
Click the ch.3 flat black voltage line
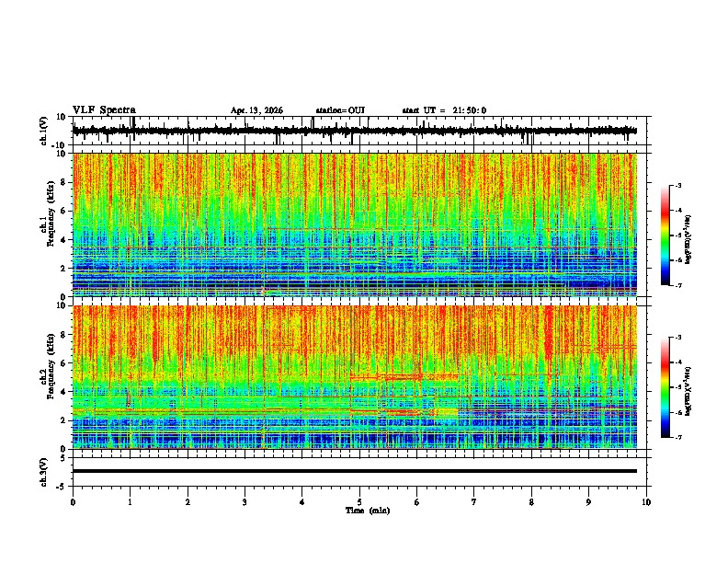355,471
